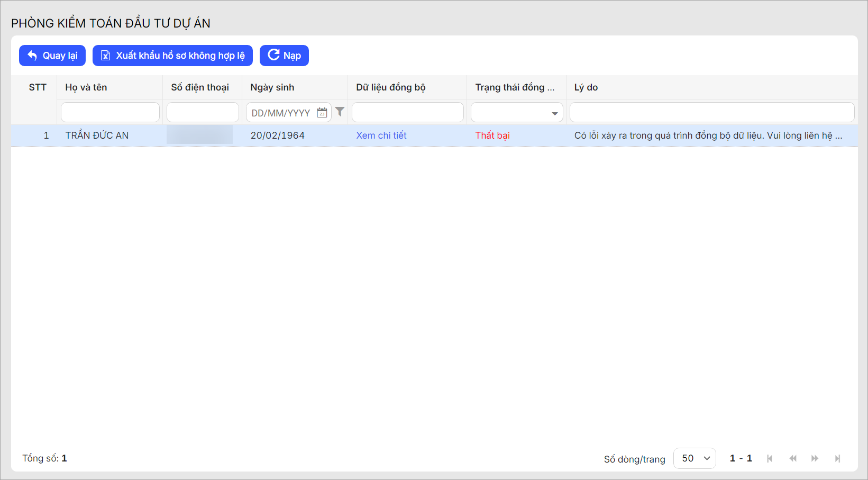Expand the rows per page dropdown showing 50
Image resolution: width=868 pixels, height=480 pixels.
(x=695, y=458)
